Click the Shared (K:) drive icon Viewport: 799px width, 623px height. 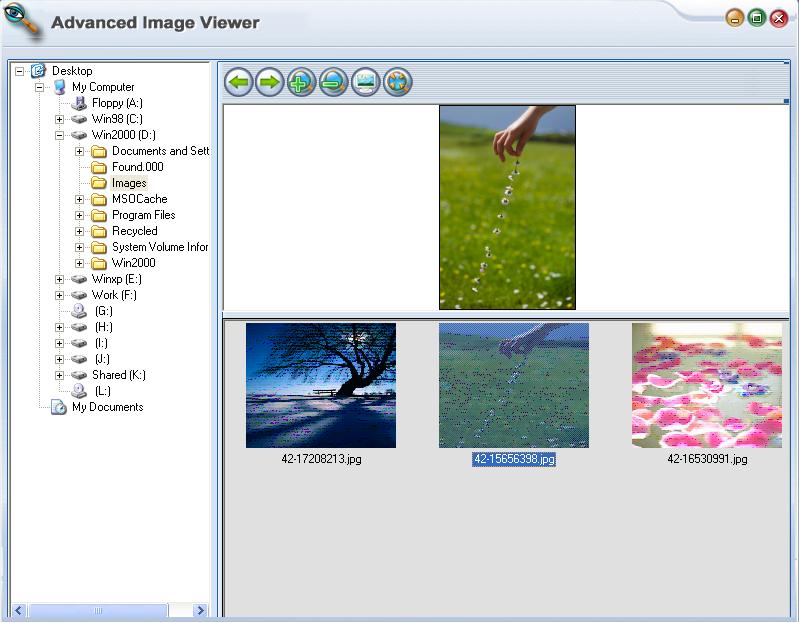[79, 375]
